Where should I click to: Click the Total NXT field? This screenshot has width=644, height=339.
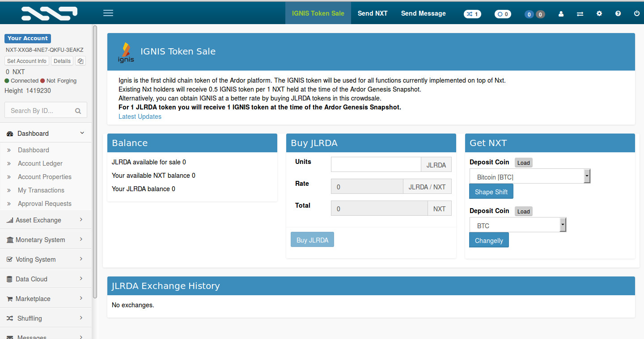point(379,208)
